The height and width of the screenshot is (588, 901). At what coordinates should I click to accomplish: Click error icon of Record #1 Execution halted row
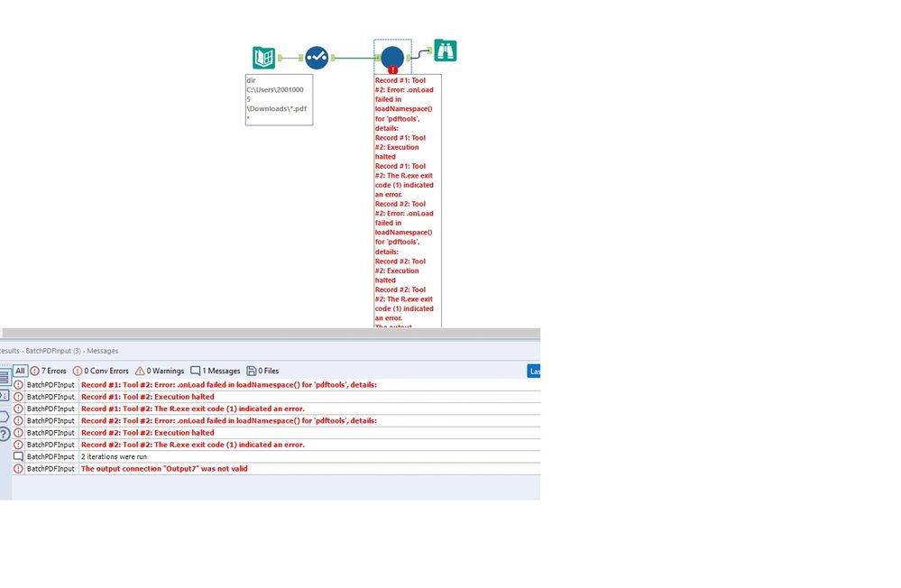[18, 397]
